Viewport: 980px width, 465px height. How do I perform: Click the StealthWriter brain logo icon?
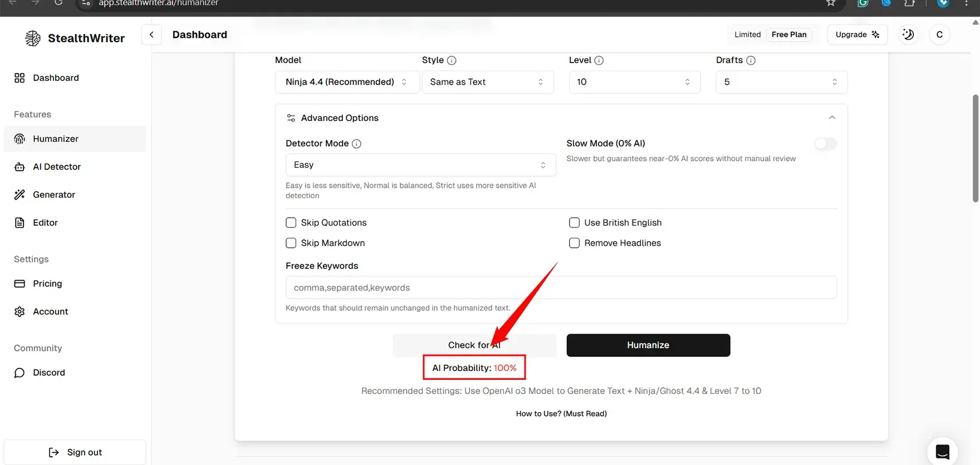[33, 38]
